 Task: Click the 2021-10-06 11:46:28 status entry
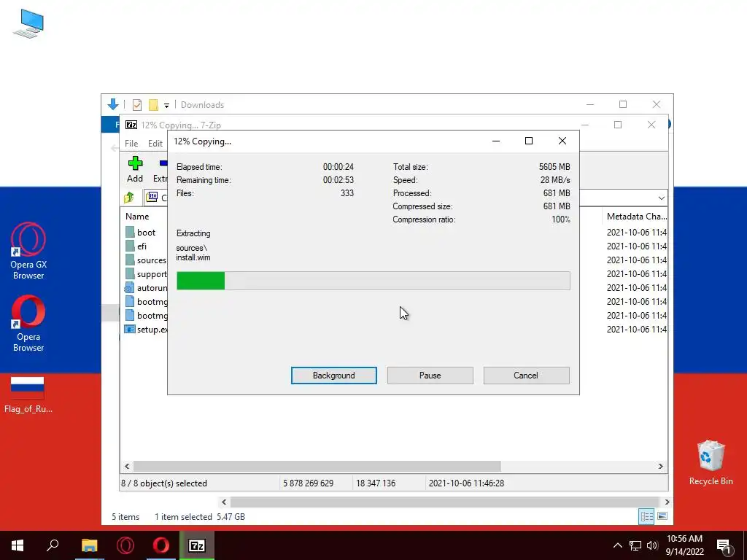click(466, 483)
